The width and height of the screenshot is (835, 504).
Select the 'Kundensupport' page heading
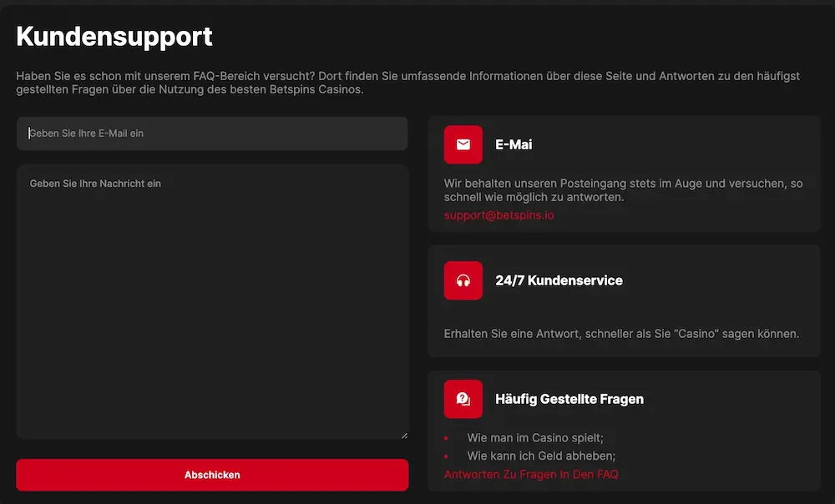tap(114, 36)
